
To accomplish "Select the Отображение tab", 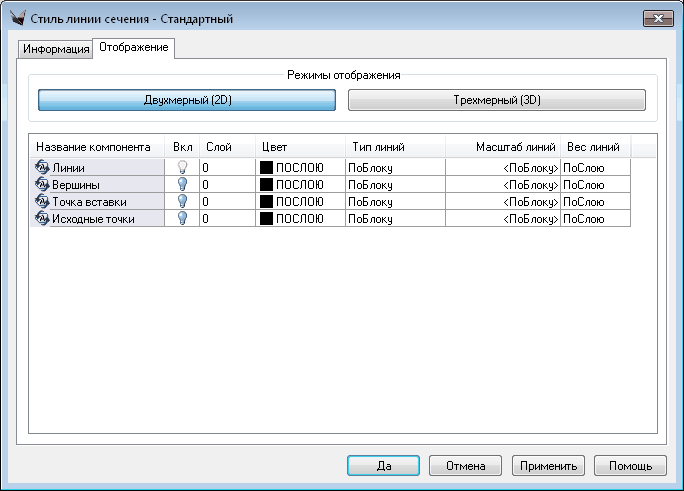I will [133, 47].
